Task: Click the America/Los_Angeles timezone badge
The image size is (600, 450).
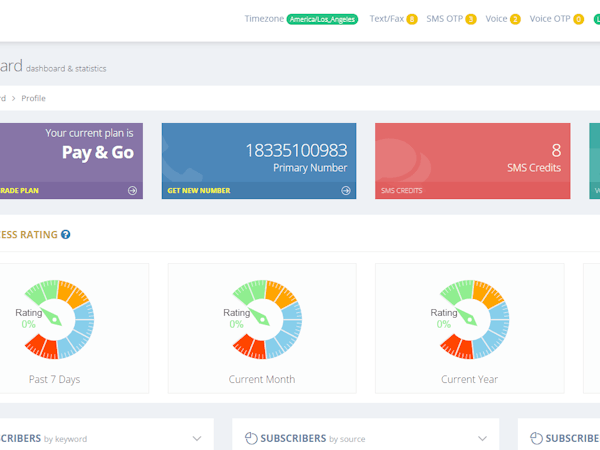Action: (322, 19)
